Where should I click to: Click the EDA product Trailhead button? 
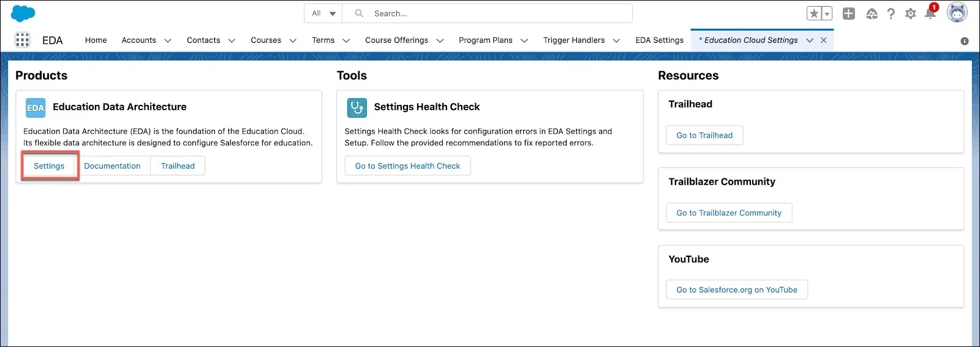click(178, 166)
